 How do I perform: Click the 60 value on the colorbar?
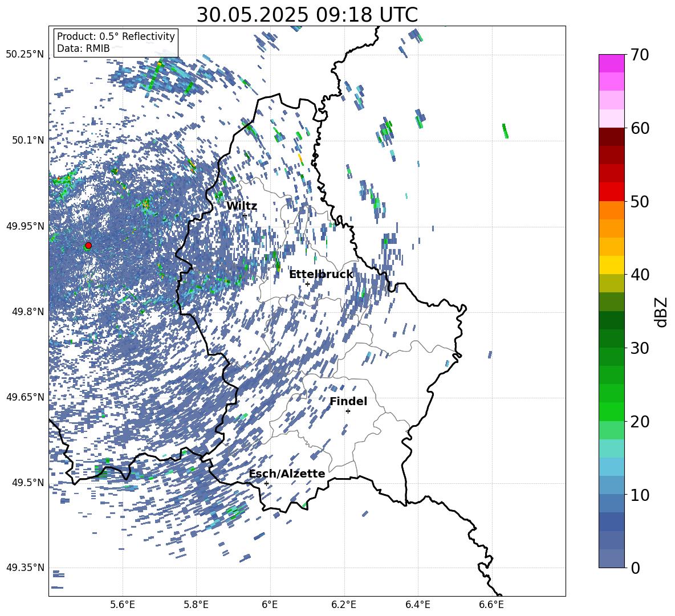click(640, 128)
